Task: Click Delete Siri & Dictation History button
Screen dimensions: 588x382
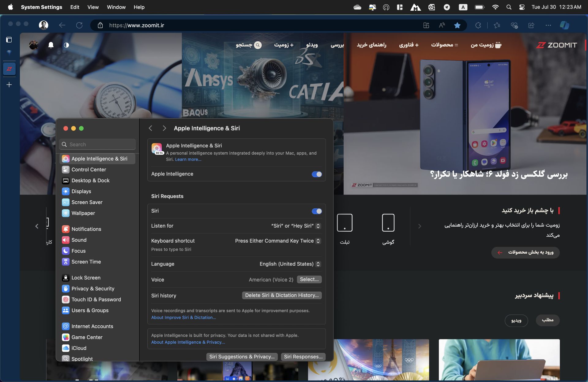Action: 281,295
